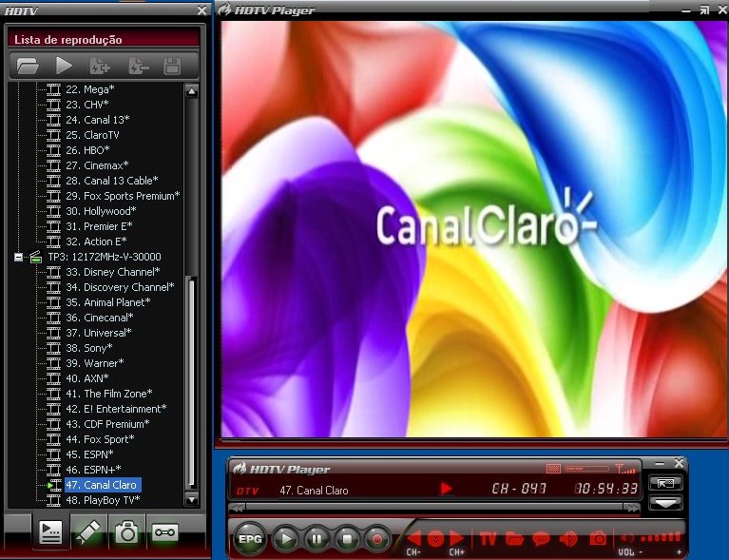
Task: Go to previous channel with CH- arrow
Action: pyautogui.click(x=413, y=538)
